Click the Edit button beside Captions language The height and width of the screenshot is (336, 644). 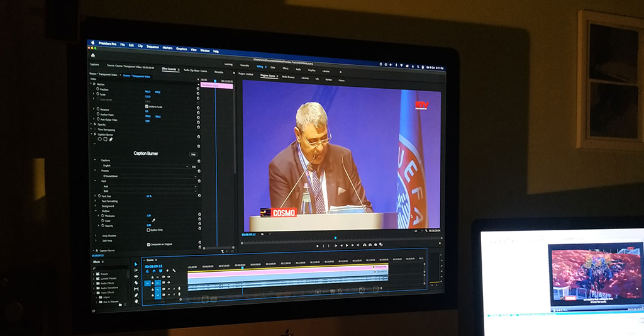(194, 166)
